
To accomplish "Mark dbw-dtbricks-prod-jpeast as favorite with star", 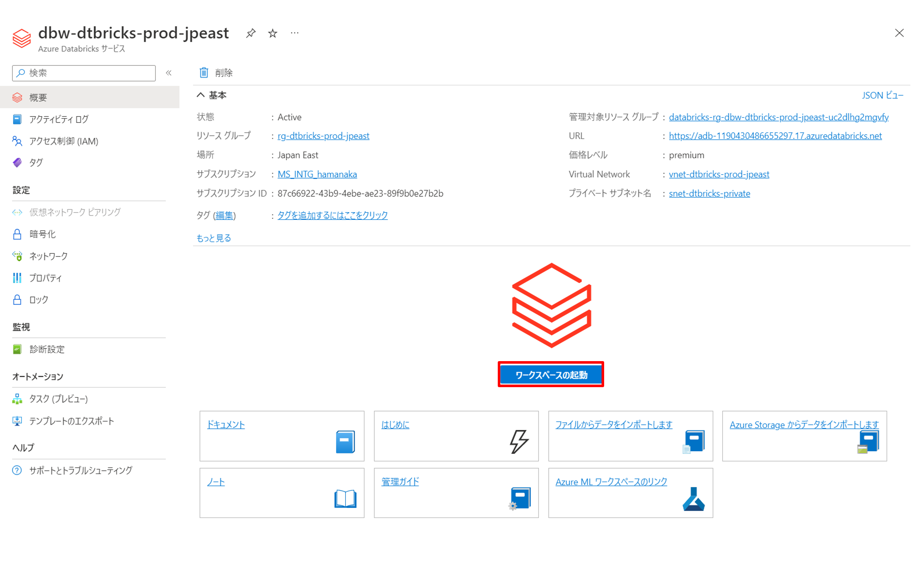I will tap(273, 33).
